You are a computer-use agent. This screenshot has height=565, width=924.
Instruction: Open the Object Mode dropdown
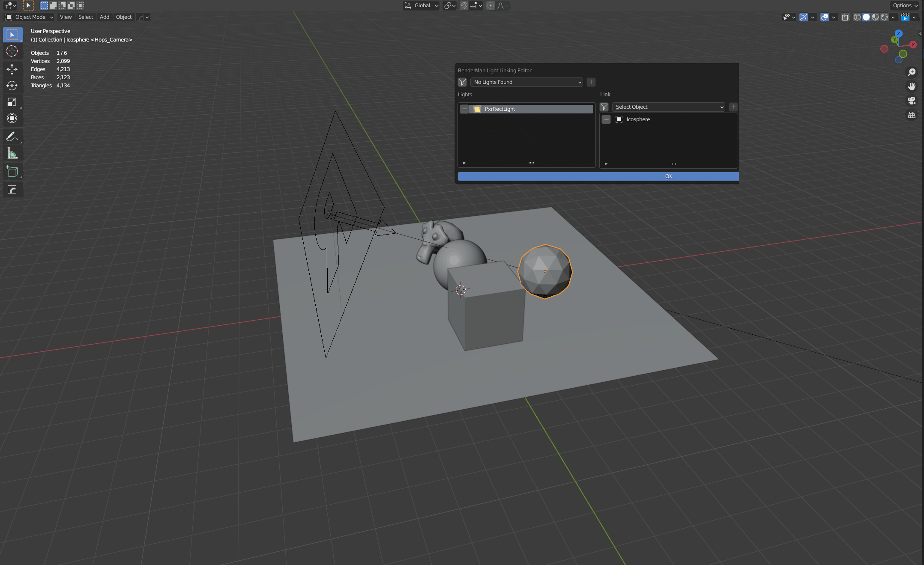(29, 17)
